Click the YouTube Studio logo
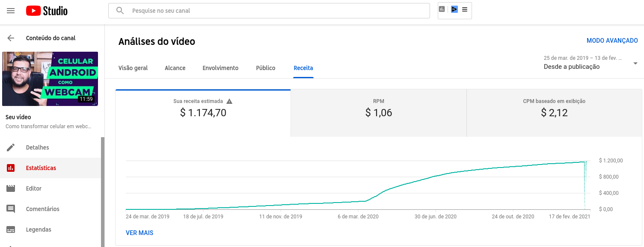 click(x=47, y=11)
